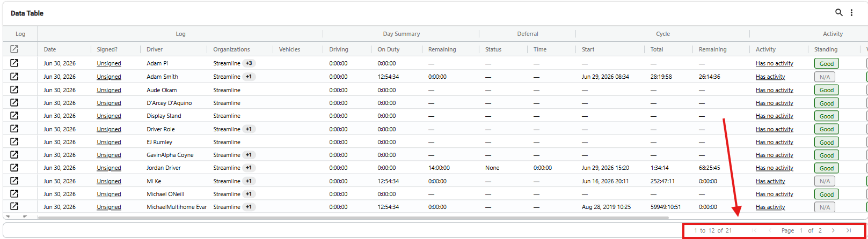Open Unsigned link for Jordan Driver
Viewport: 868px width, 239px height.
(x=109, y=168)
